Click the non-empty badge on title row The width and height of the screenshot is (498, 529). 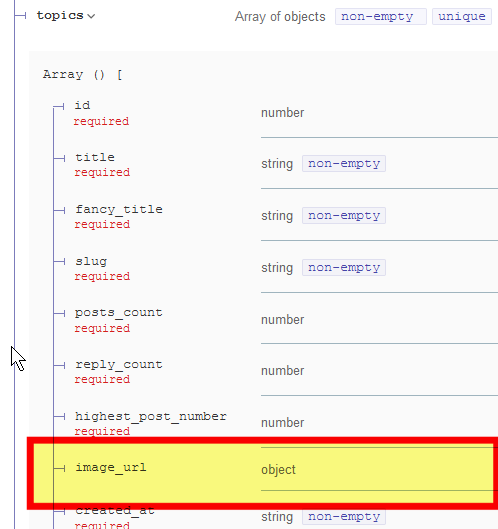[344, 164]
